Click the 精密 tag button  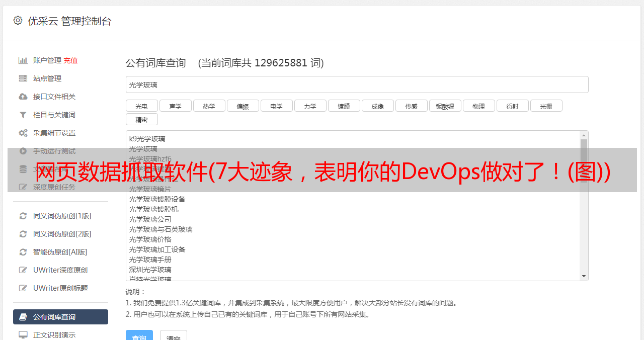pos(141,120)
